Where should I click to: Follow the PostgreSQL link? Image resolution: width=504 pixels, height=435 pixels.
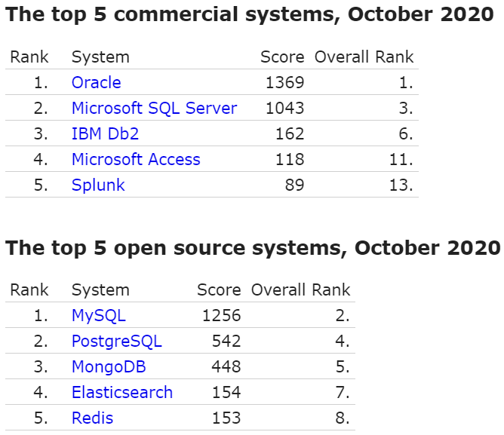click(117, 342)
